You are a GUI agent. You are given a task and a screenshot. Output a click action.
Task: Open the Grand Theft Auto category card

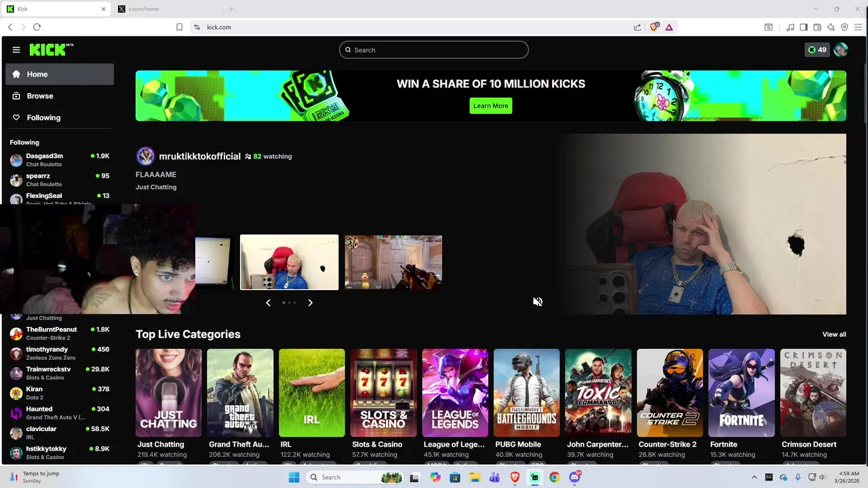click(x=240, y=393)
